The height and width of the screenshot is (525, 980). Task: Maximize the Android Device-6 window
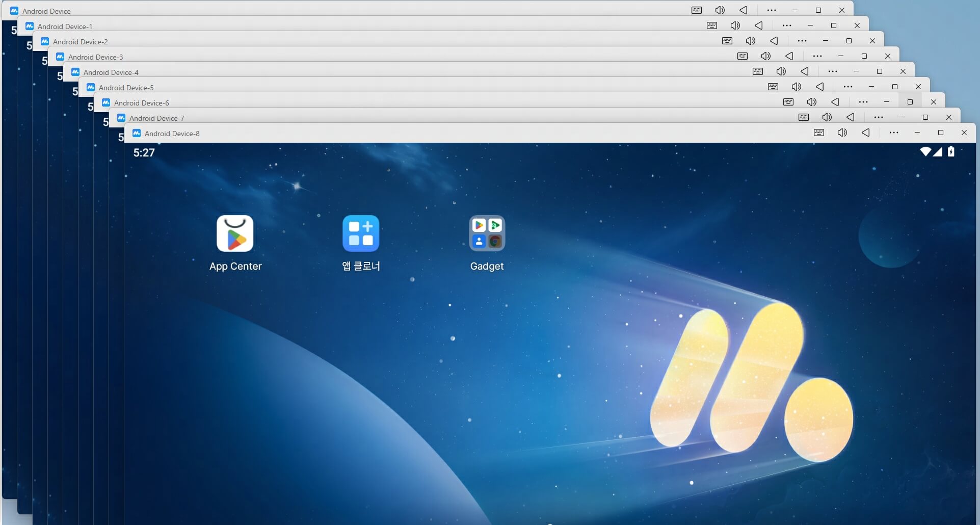(910, 102)
